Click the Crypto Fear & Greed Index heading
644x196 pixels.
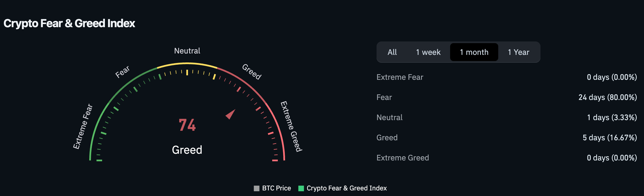(x=69, y=24)
